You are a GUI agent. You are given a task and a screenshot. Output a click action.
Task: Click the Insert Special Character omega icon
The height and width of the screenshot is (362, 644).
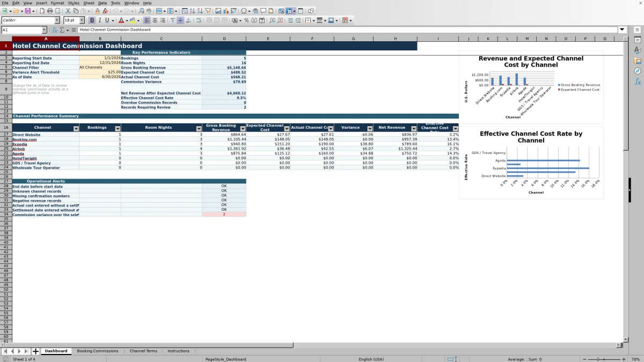[x=244, y=11]
